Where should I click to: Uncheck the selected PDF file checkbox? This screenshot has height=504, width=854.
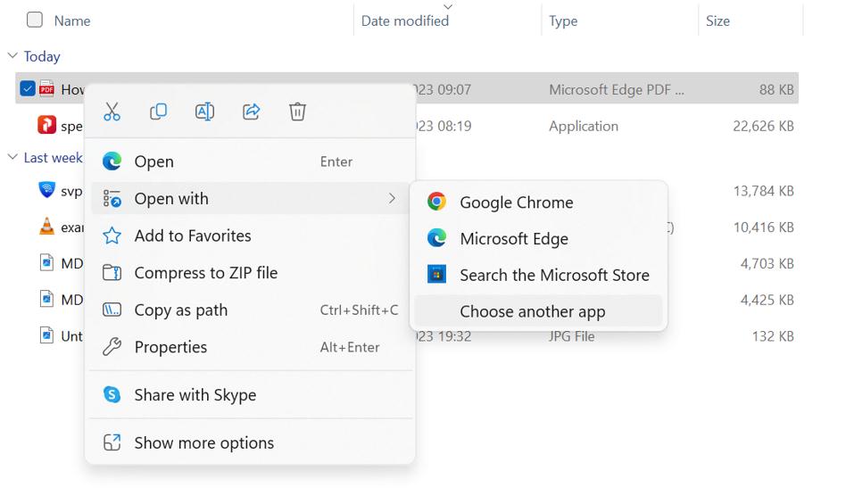28,89
